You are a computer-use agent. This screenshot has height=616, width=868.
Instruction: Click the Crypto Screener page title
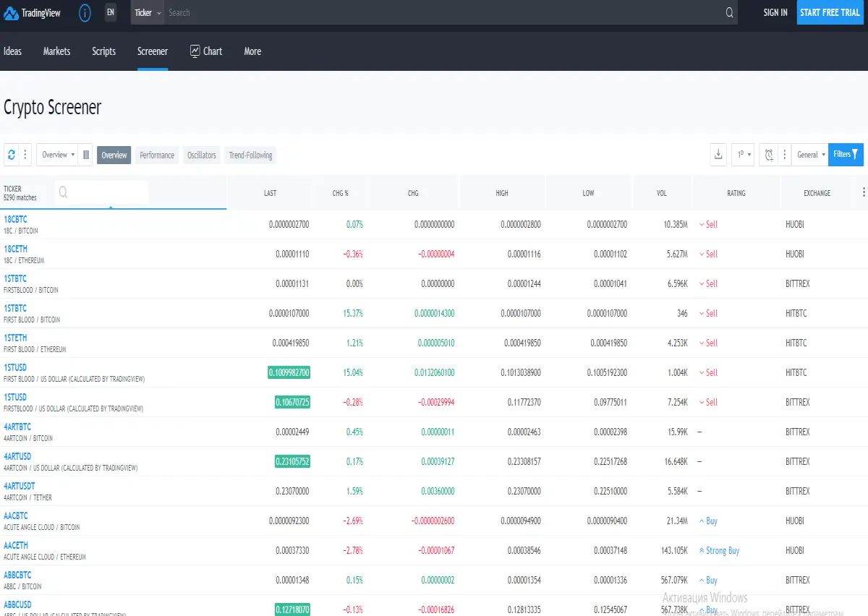52,107
